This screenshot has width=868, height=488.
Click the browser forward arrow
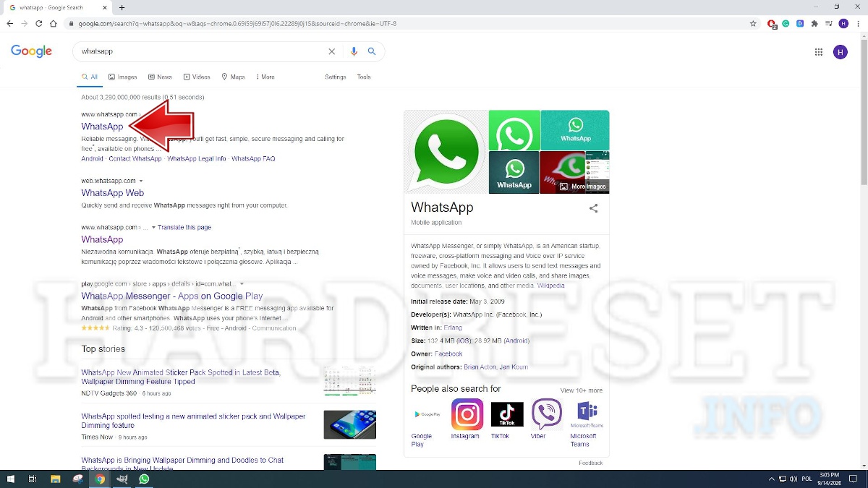point(25,23)
